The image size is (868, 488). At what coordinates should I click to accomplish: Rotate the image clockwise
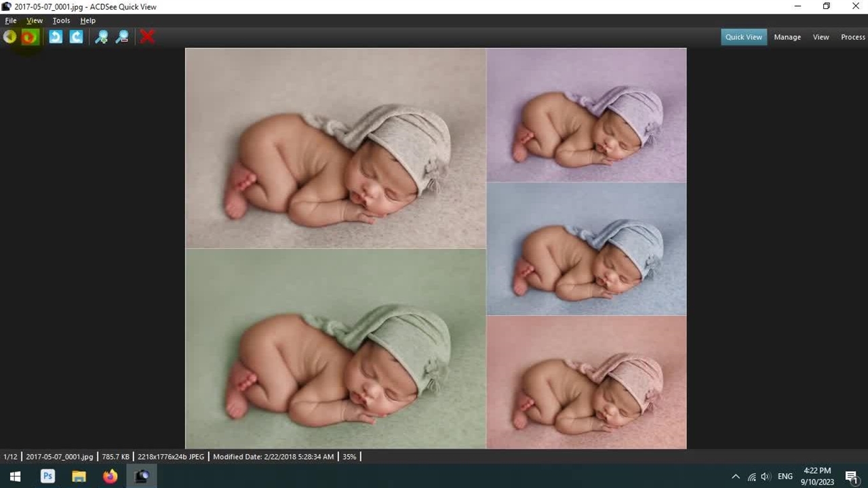[76, 37]
